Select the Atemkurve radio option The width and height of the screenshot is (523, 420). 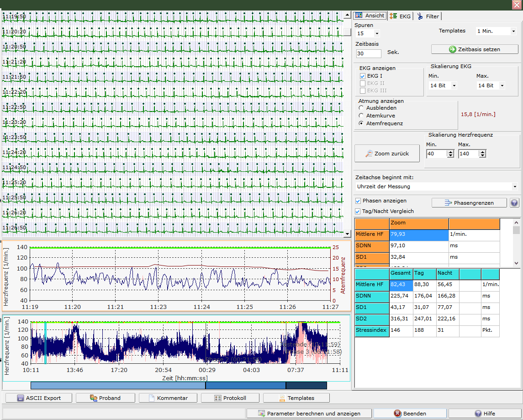pos(361,116)
